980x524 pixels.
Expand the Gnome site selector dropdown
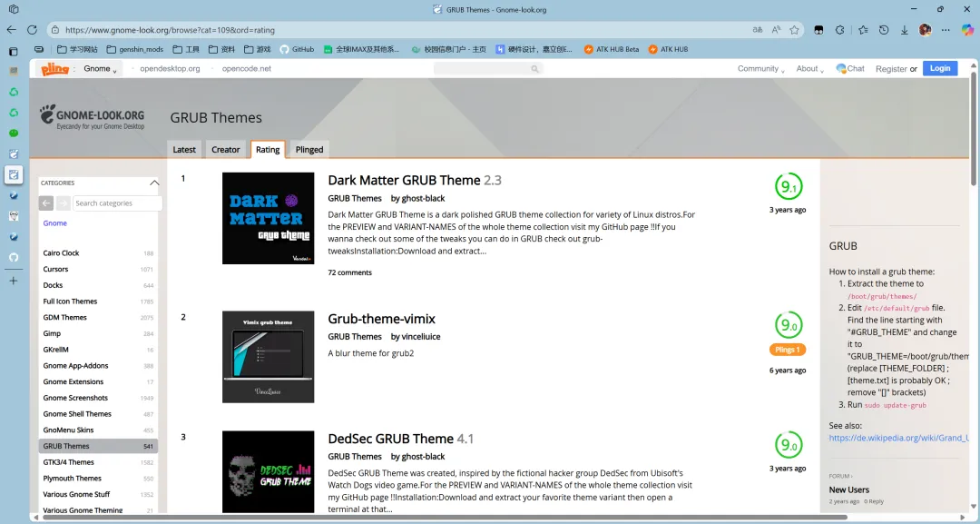[101, 69]
